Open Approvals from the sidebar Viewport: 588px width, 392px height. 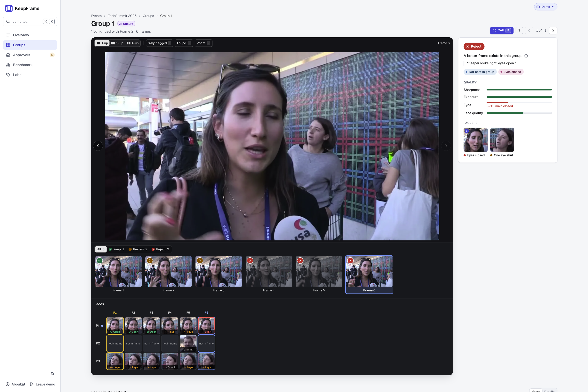point(30,55)
